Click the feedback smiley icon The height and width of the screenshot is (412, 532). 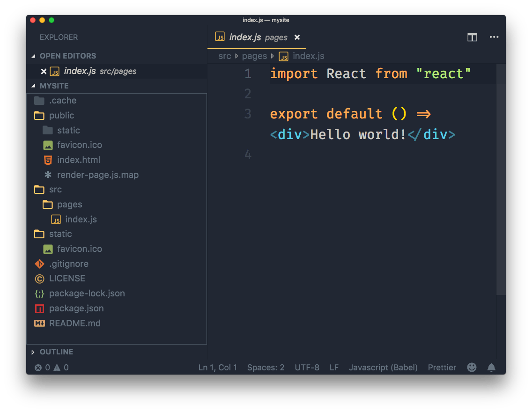(472, 368)
